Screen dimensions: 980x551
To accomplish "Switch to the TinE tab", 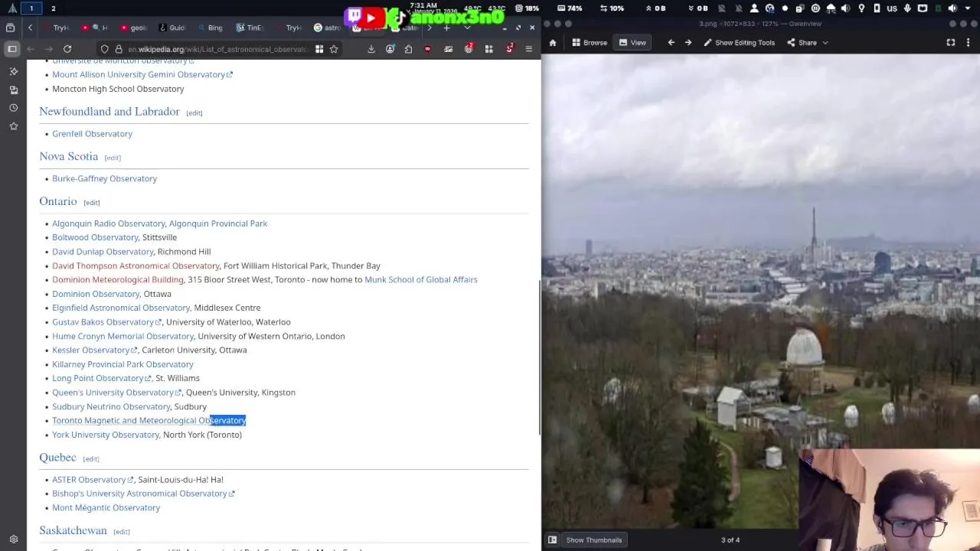I will 249,28.
